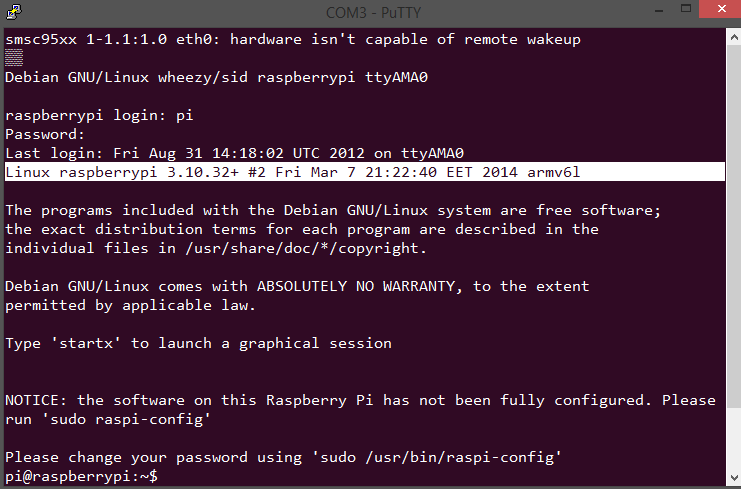Click the 'startx' word in the terminal
This screenshot has width=741, height=489.
pyautogui.click(x=92, y=343)
